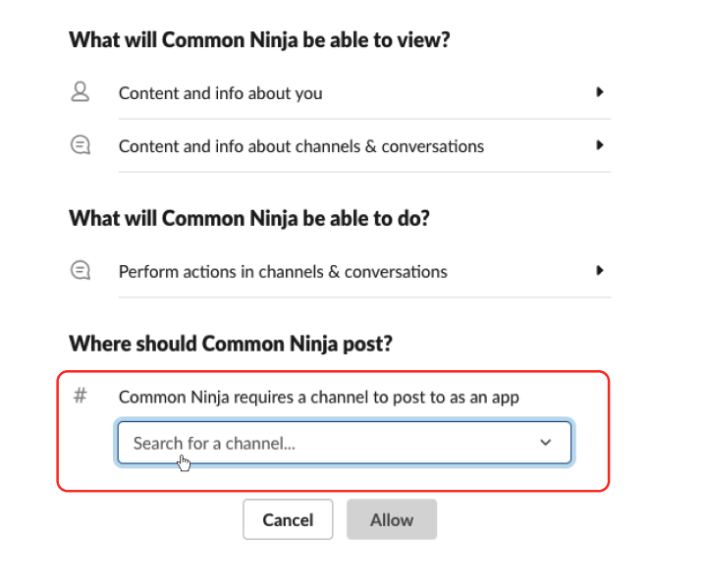Click the 'Content and info about you' text
The width and height of the screenshot is (705, 588).
coord(220,93)
